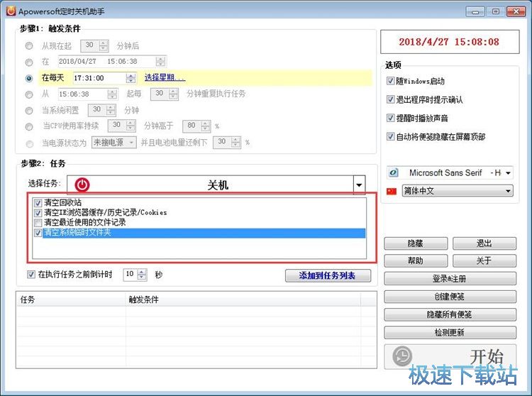This screenshot has height=396, width=532.
Task: Click the countdown seconds spinner arrows
Action: [x=142, y=275]
